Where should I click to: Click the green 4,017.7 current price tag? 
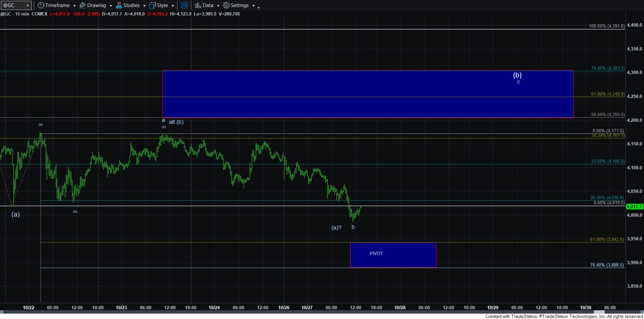[635, 207]
